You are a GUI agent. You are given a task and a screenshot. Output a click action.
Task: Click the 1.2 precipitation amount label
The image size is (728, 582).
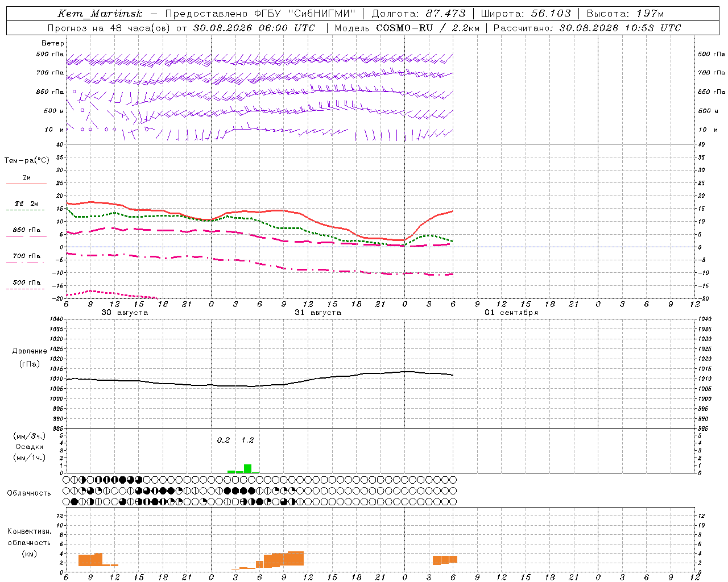tap(247, 440)
